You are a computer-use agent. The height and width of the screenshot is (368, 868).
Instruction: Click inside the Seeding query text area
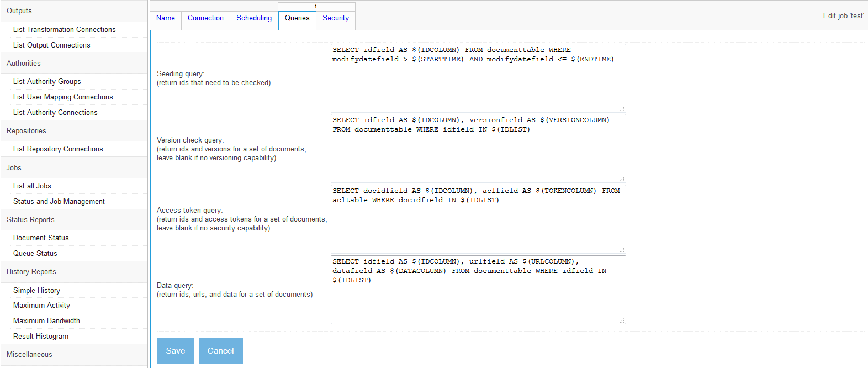pos(478,83)
